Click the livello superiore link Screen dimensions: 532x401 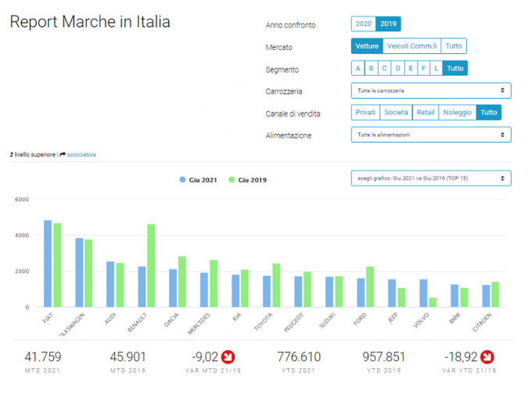[x=34, y=155]
